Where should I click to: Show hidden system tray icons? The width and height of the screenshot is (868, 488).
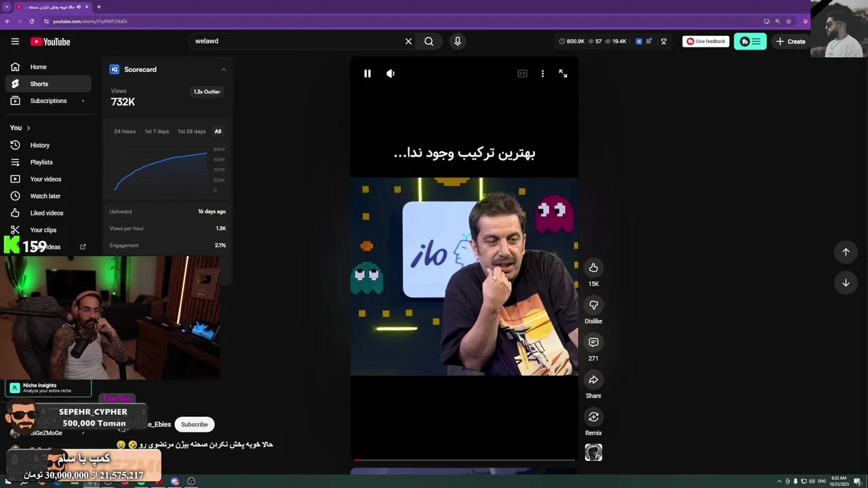click(x=779, y=481)
